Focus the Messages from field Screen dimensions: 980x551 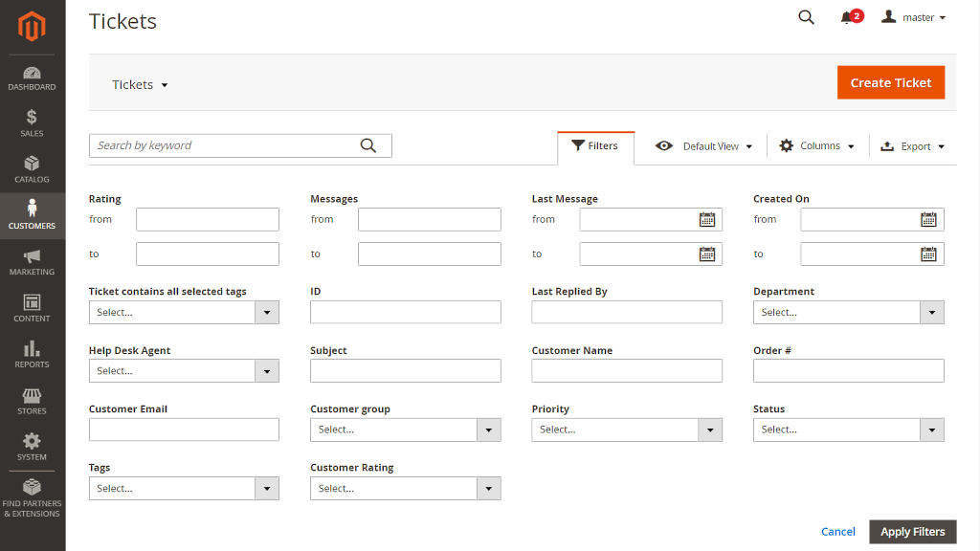(x=430, y=219)
